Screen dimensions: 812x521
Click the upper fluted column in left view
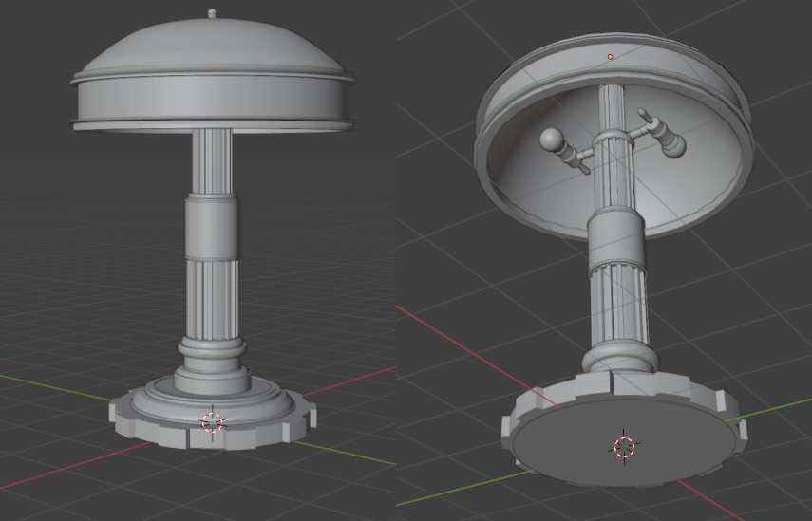pos(212,161)
